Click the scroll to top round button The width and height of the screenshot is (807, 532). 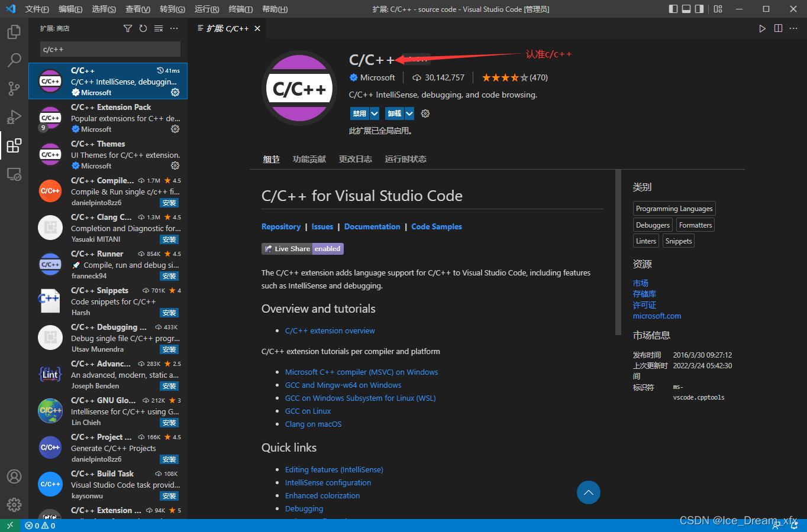click(x=589, y=492)
